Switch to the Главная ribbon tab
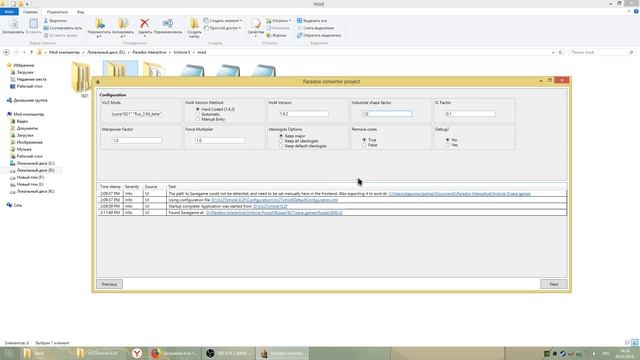This screenshot has width=640, height=360. coord(30,12)
